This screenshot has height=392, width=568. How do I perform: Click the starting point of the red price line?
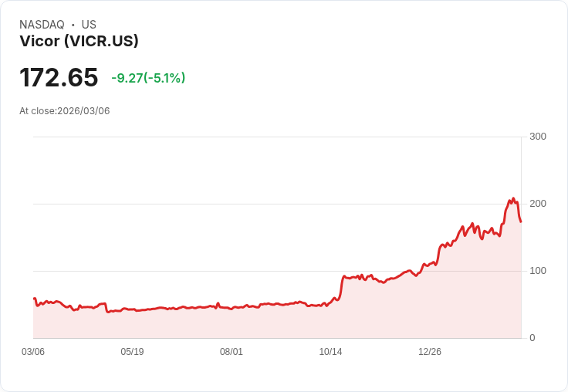tap(34, 299)
